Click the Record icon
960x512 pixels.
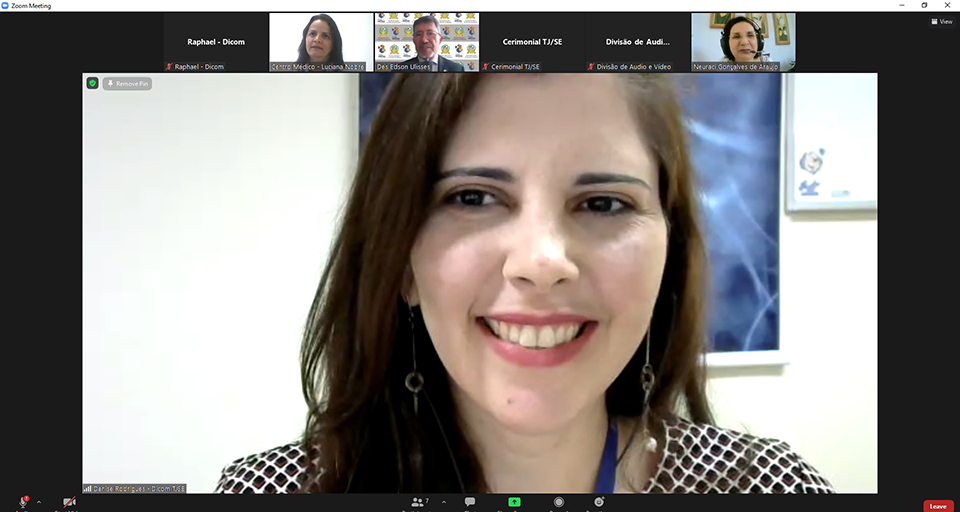point(559,502)
